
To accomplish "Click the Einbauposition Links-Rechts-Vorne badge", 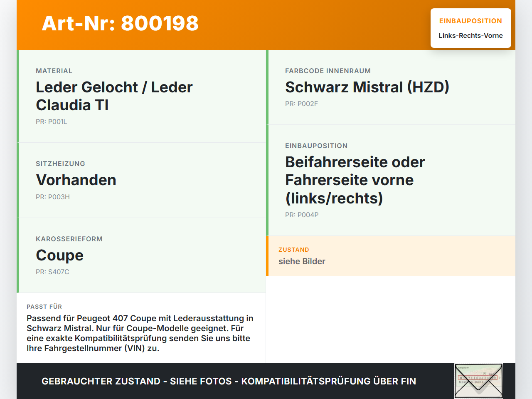I will click(471, 28).
